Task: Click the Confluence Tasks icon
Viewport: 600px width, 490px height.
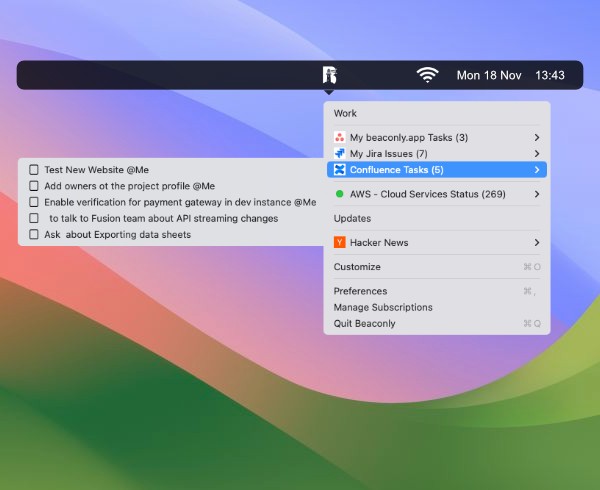Action: pyautogui.click(x=340, y=170)
